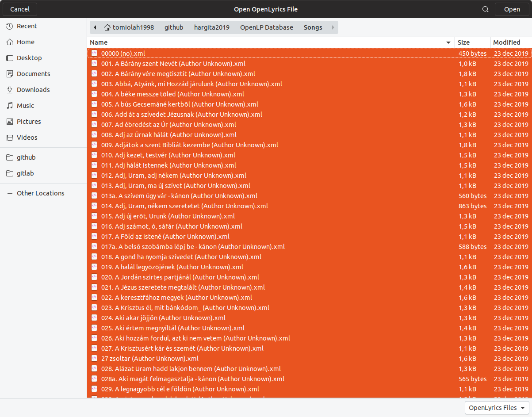Click file icon of 010. Adj kezet, testvér
The height and width of the screenshot is (417, 532).
coord(94,155)
